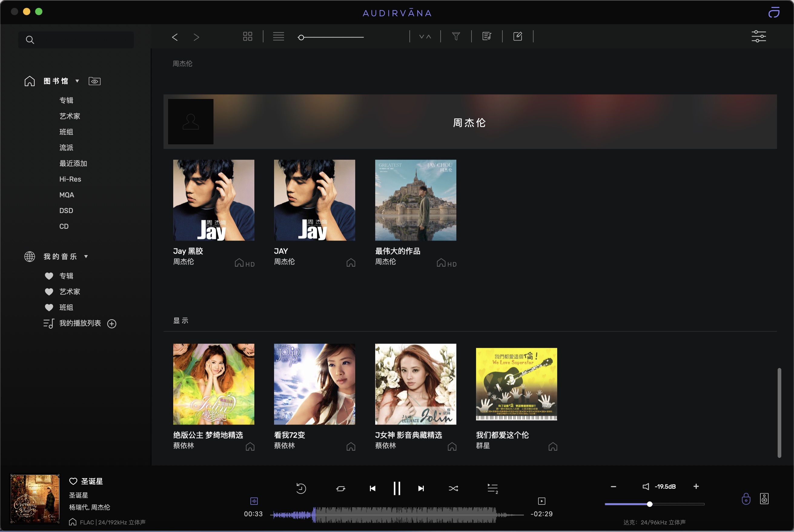This screenshot has width=794, height=532.
Task: Select 最近添加 in library sidebar
Action: tap(73, 163)
